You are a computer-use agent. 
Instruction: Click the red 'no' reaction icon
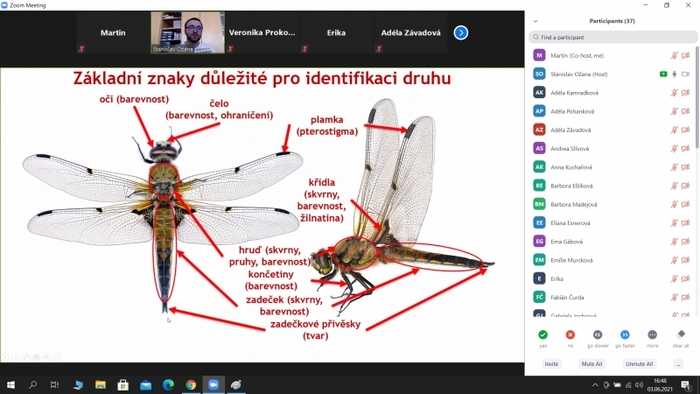point(570,335)
